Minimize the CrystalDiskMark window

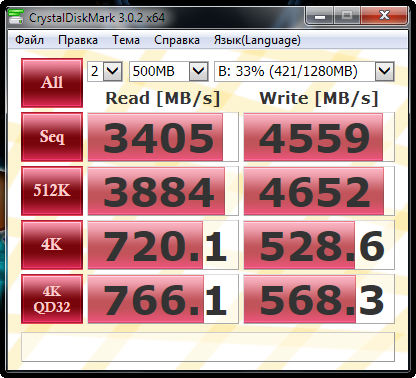(320, 16)
